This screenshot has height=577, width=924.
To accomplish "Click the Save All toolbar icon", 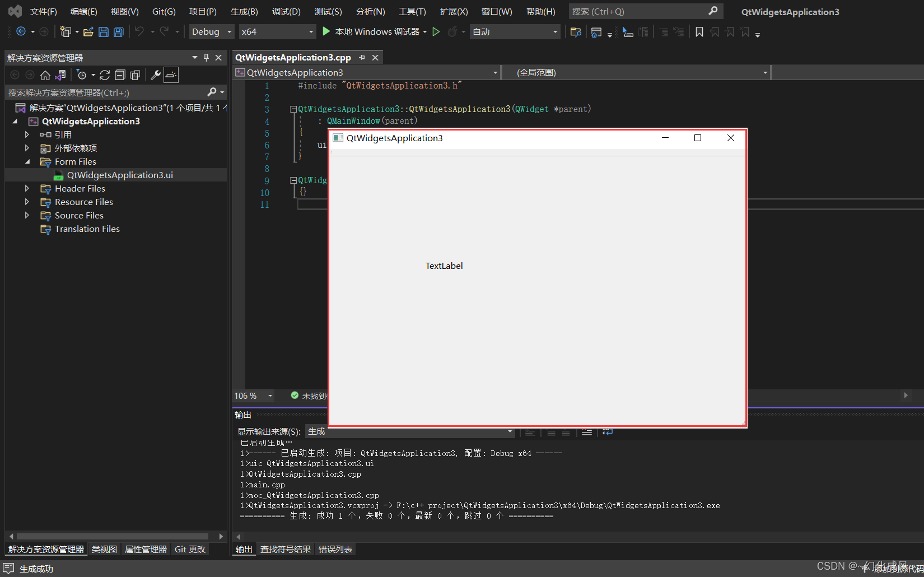I will pos(119,32).
